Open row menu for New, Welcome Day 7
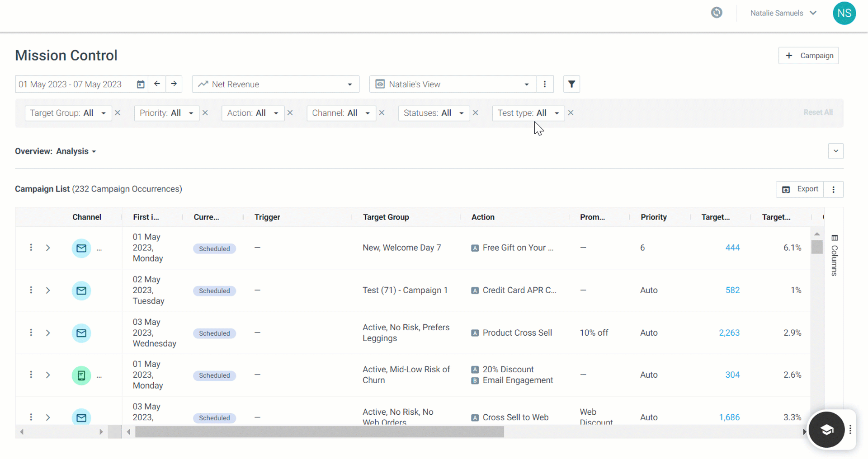 coord(31,248)
